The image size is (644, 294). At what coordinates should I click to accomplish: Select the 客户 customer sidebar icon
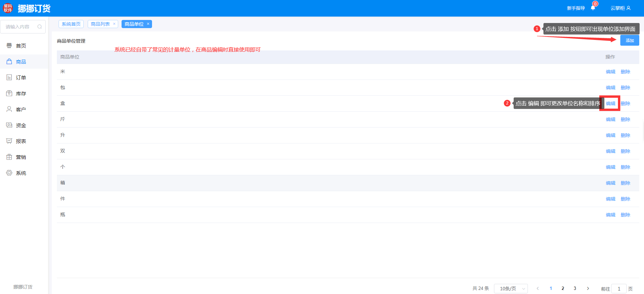9,109
